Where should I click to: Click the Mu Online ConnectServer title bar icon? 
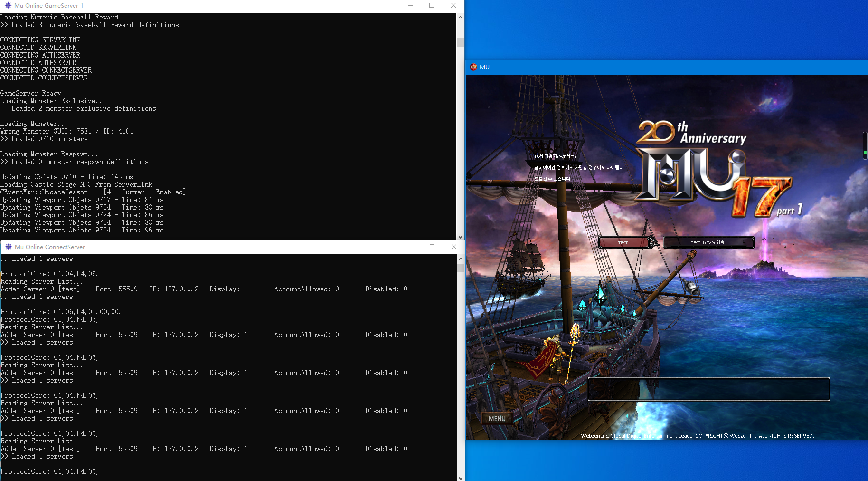coord(8,247)
